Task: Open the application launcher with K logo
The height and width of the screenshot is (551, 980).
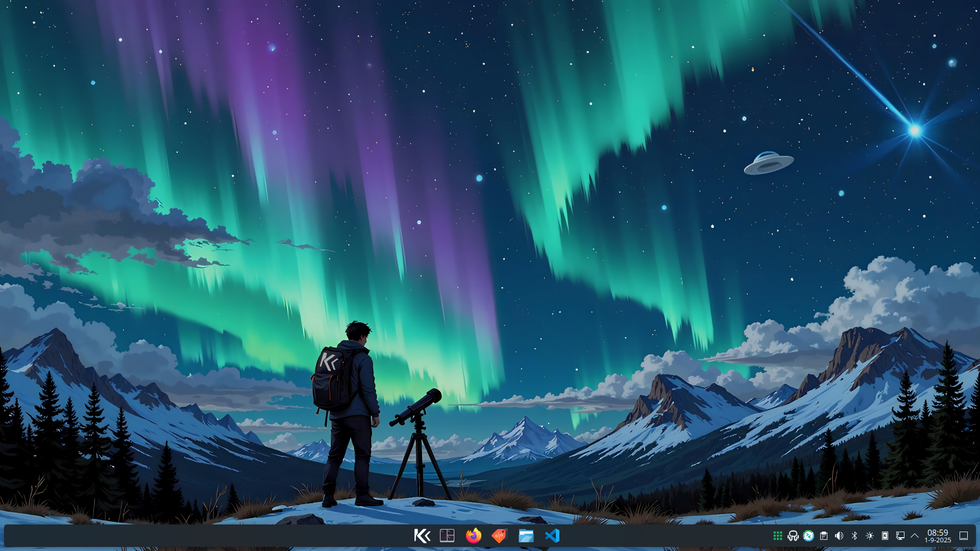Action: (422, 536)
